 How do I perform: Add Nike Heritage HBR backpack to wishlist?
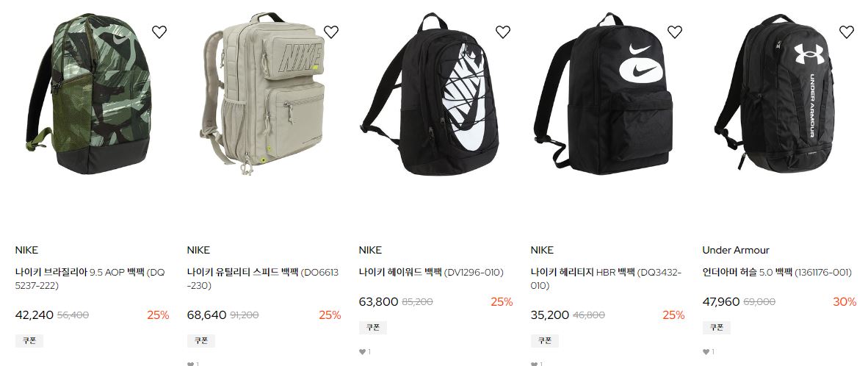(x=675, y=32)
